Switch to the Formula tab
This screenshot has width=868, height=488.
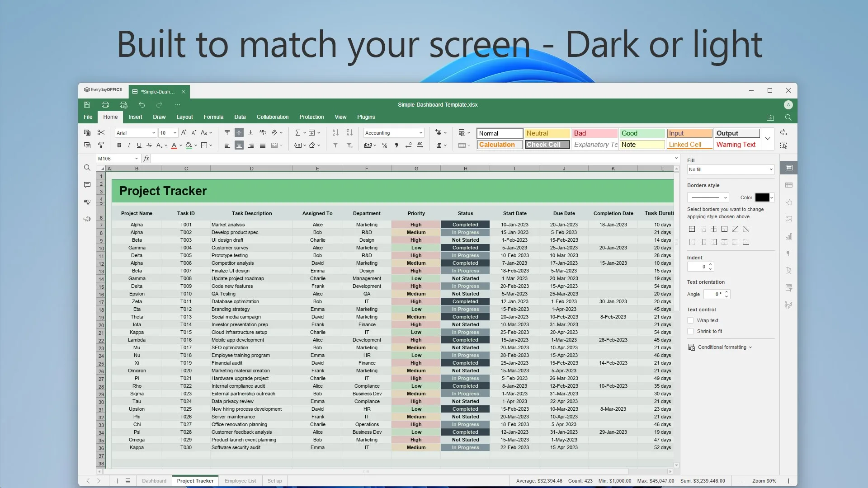[x=213, y=117]
